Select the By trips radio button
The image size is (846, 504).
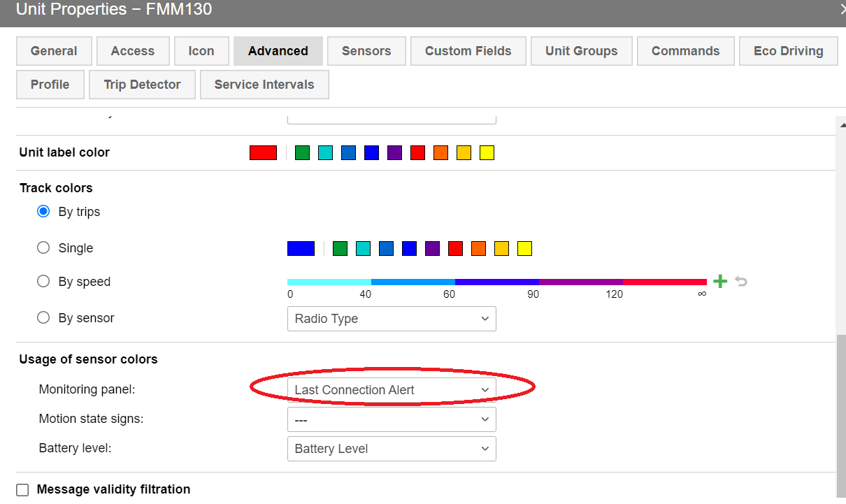(x=43, y=211)
